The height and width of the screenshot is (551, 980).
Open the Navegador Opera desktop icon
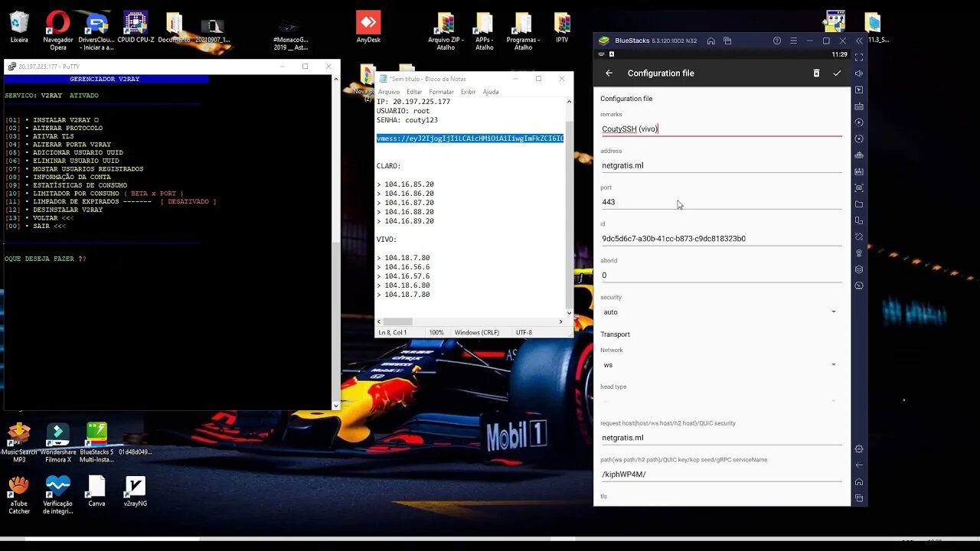pos(58,31)
